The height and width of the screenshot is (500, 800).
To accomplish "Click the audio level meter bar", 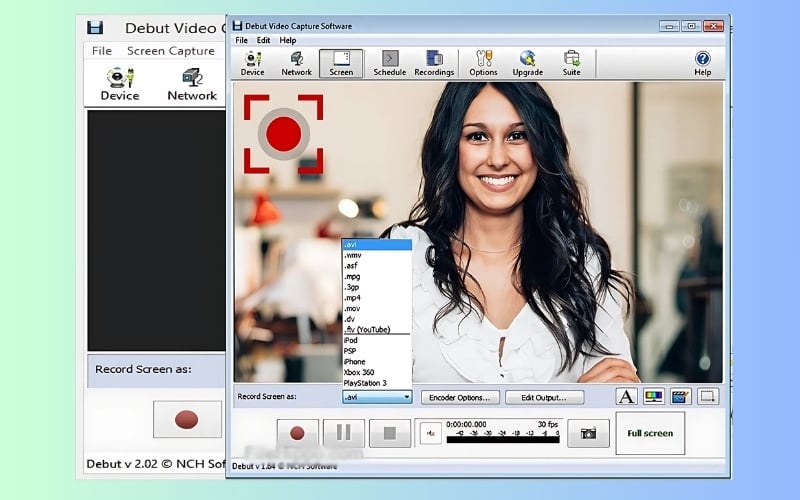I will coord(503,439).
